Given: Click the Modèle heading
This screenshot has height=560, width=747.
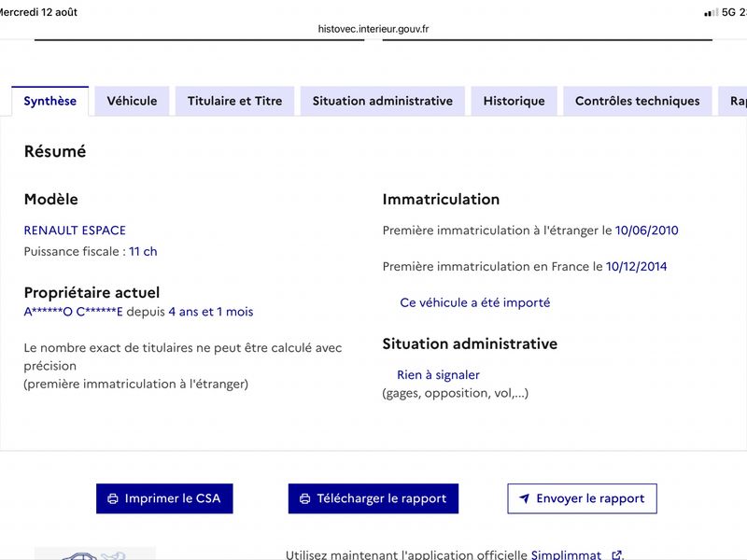Looking at the screenshot, I should pyautogui.click(x=51, y=199).
